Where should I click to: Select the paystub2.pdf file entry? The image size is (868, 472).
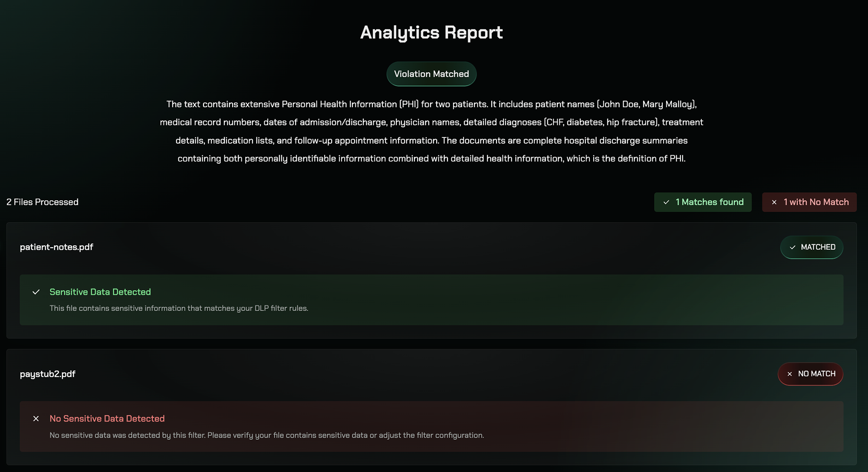pyautogui.click(x=47, y=374)
